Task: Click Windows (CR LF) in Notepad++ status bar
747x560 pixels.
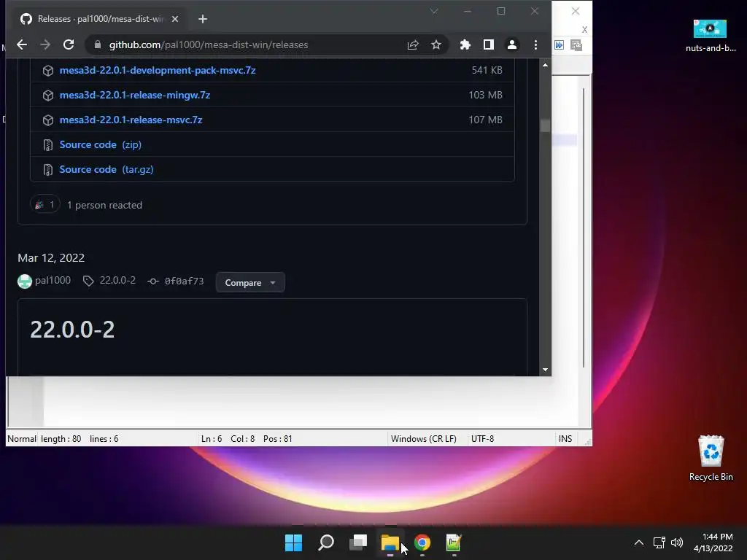Action: coord(424,438)
